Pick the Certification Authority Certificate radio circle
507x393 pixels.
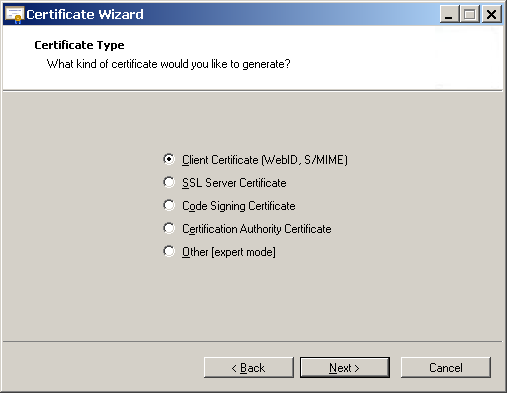(169, 228)
